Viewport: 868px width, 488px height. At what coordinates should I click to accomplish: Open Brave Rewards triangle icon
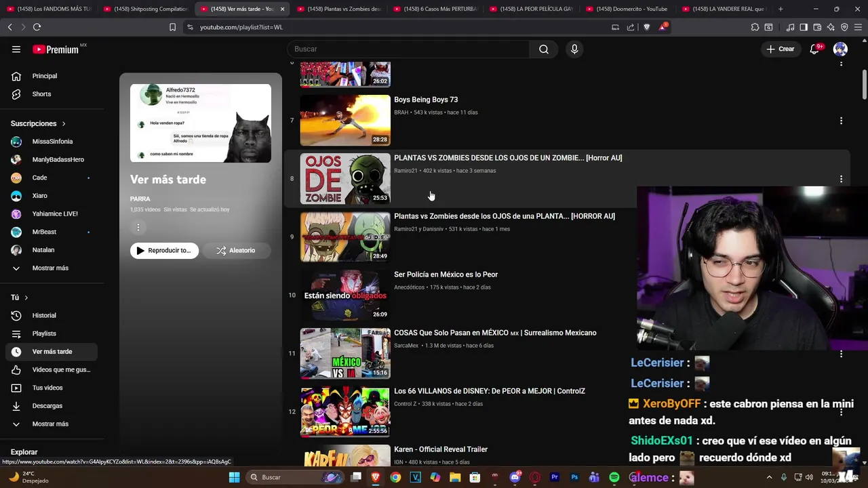(663, 27)
